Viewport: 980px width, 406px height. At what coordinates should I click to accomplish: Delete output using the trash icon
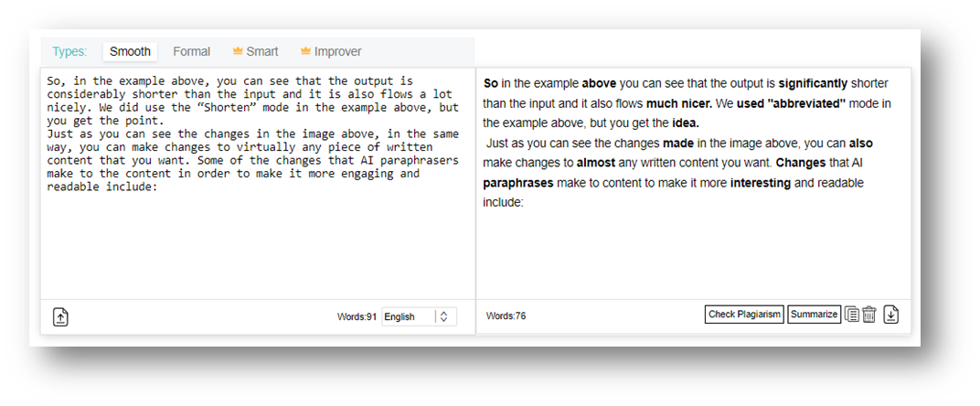click(868, 314)
